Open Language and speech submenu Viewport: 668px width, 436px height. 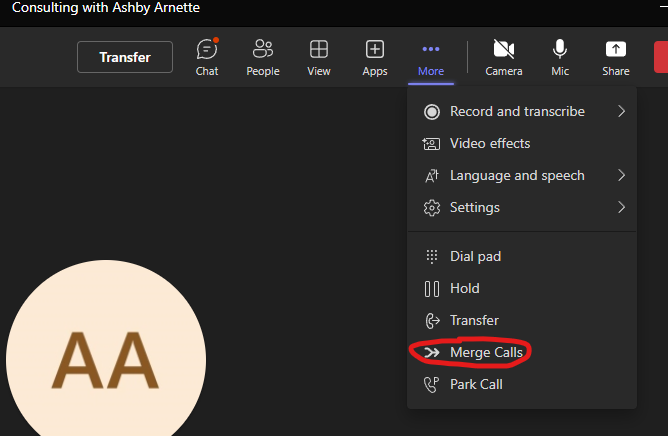pos(522,176)
